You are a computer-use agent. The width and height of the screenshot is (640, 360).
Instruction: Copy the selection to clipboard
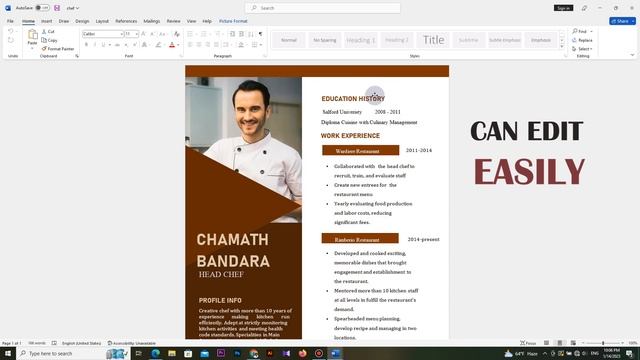tap(49, 40)
